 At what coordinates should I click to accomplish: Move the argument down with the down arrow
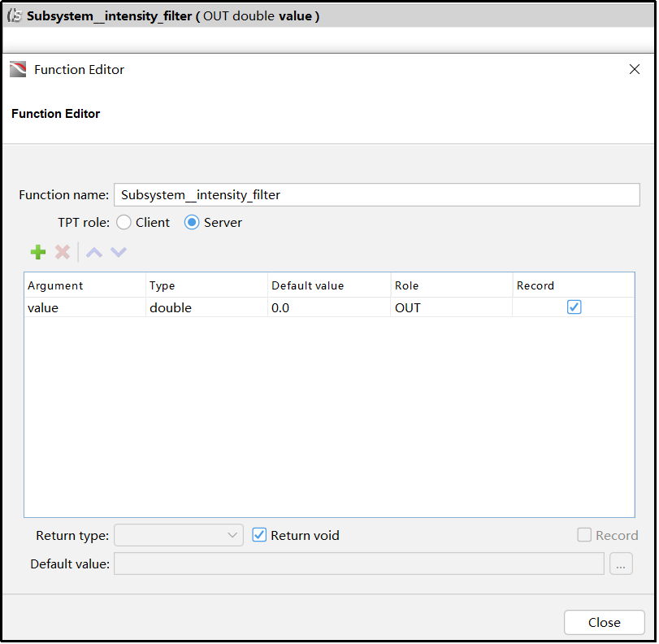click(x=119, y=252)
